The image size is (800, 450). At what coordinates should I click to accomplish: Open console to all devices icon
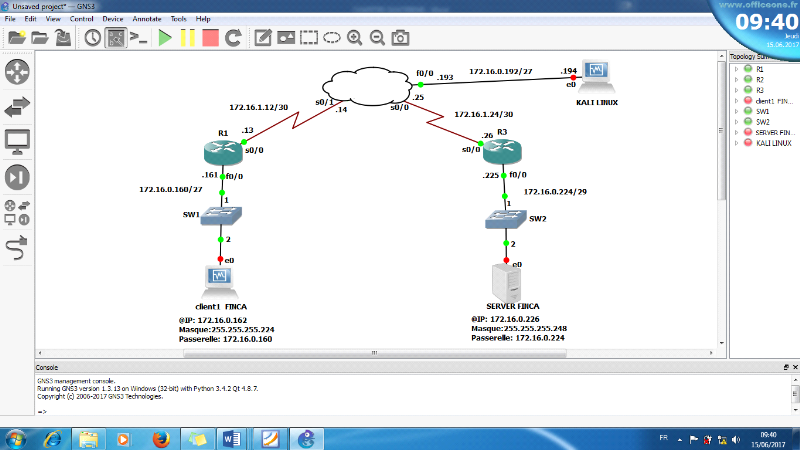click(x=138, y=38)
